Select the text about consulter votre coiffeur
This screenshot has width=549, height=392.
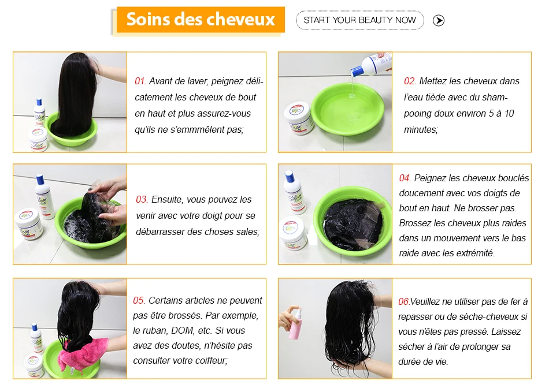coord(198,330)
